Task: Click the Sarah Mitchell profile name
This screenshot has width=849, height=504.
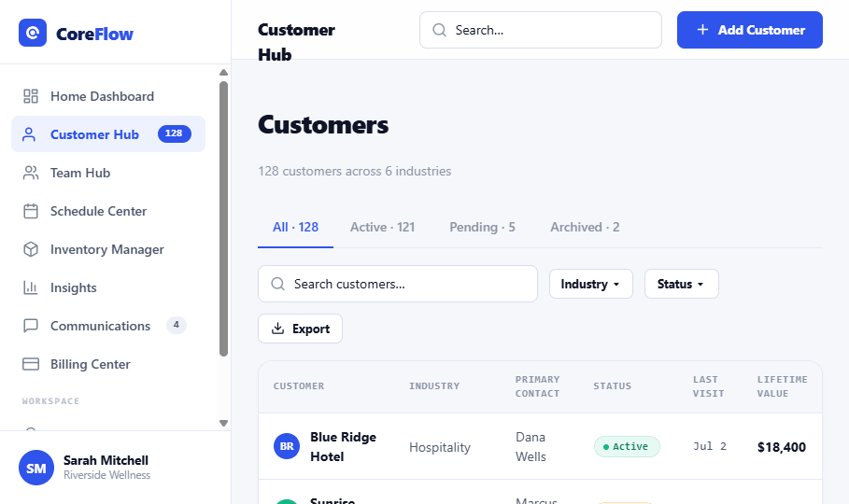Action: pos(106,460)
